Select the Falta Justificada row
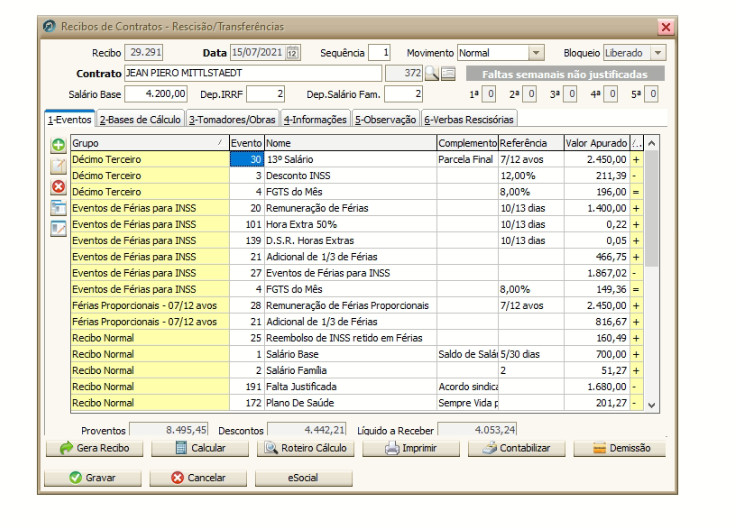737x529 pixels. coord(357,387)
